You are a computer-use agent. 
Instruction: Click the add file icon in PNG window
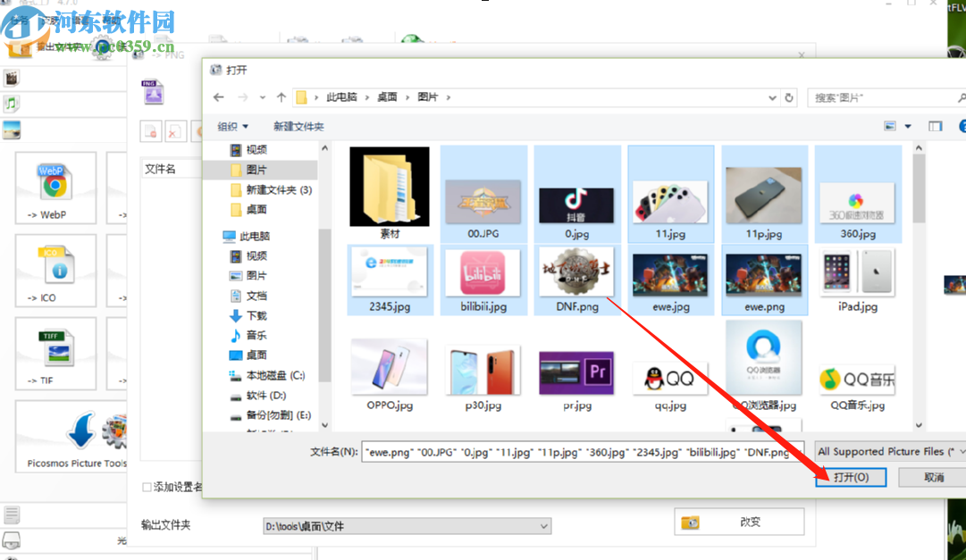151,131
